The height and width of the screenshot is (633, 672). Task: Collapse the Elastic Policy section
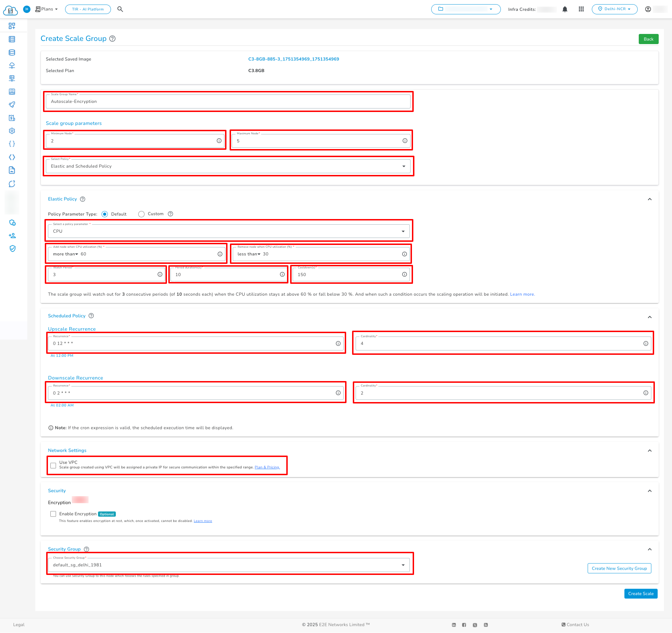point(650,199)
